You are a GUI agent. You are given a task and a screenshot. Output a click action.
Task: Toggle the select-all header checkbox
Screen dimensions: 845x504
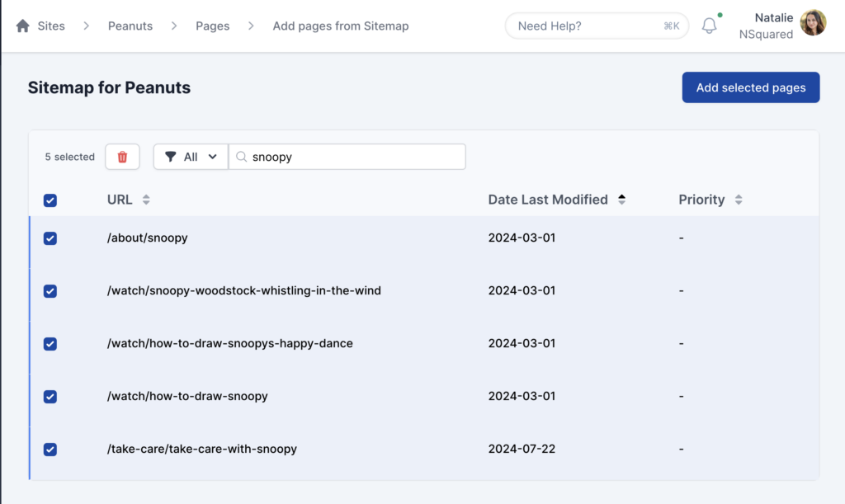pyautogui.click(x=50, y=200)
